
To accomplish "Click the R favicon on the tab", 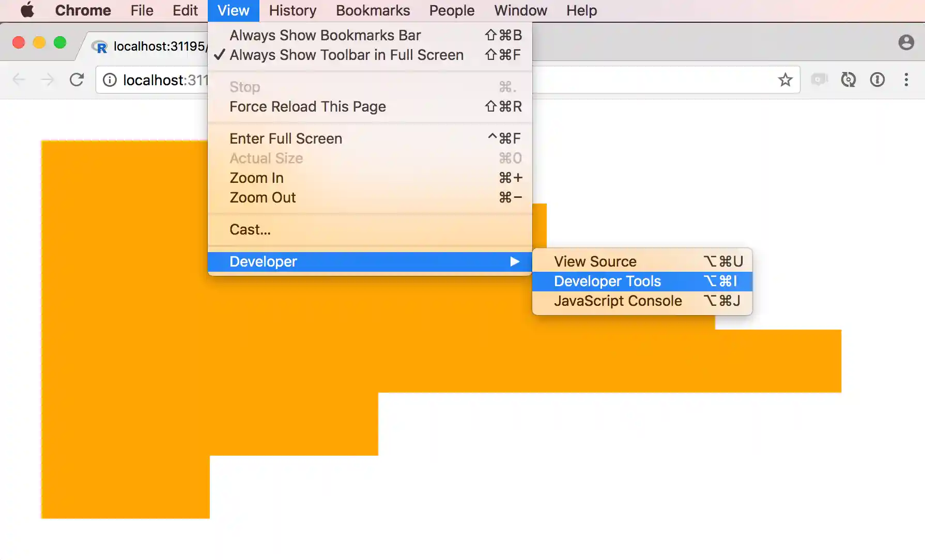I will (100, 47).
